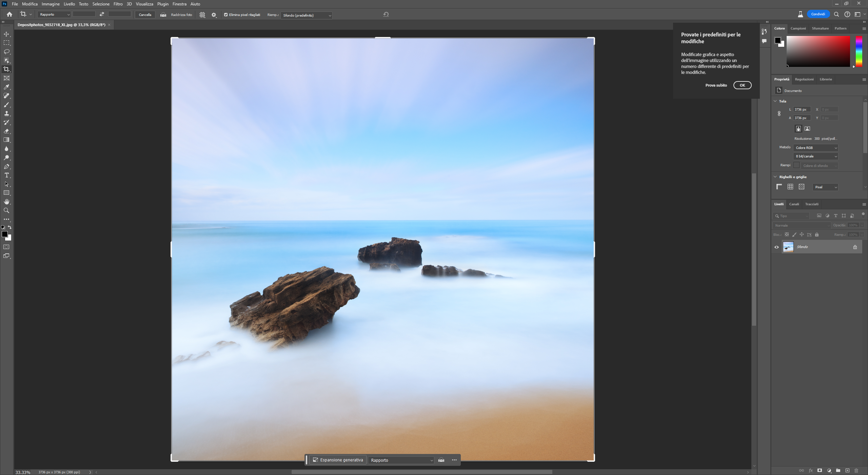This screenshot has width=868, height=475.
Task: Hide the Sfondo layer with eye icon
Action: (x=776, y=247)
